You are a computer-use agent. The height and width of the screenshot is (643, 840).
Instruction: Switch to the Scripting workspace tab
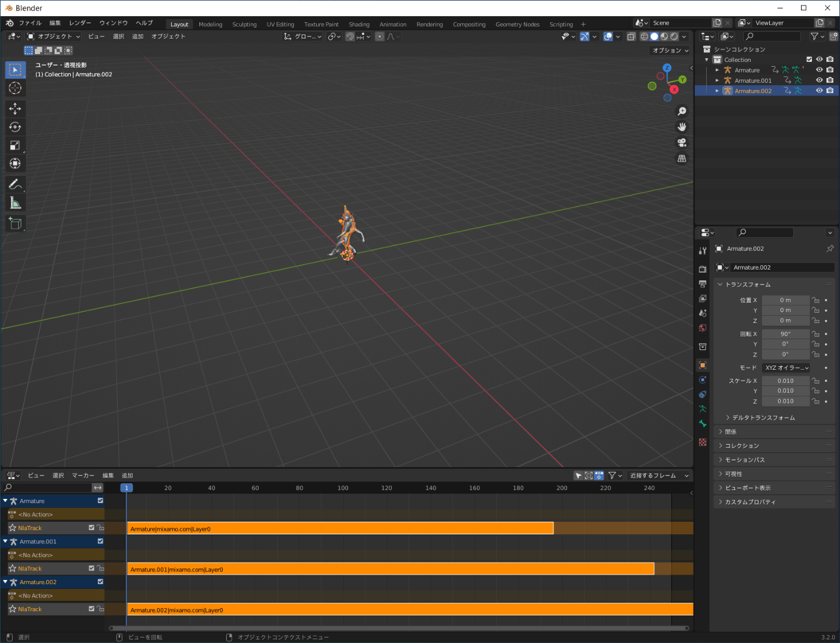coord(561,25)
